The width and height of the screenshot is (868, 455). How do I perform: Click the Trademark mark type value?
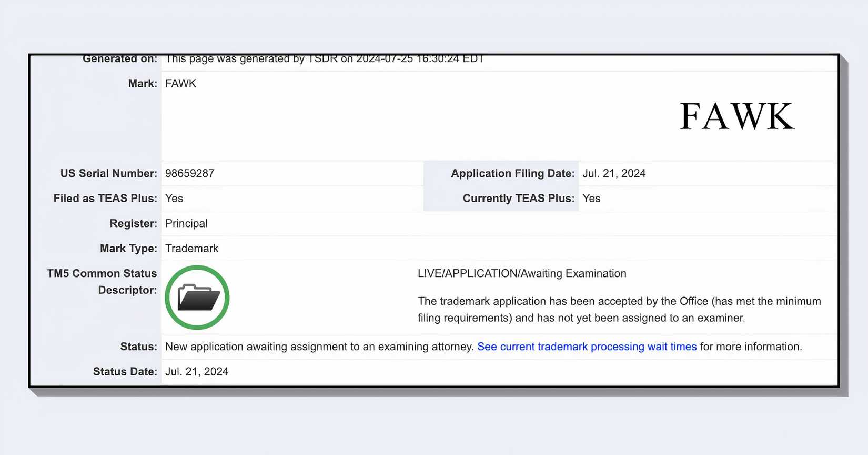[x=191, y=248]
